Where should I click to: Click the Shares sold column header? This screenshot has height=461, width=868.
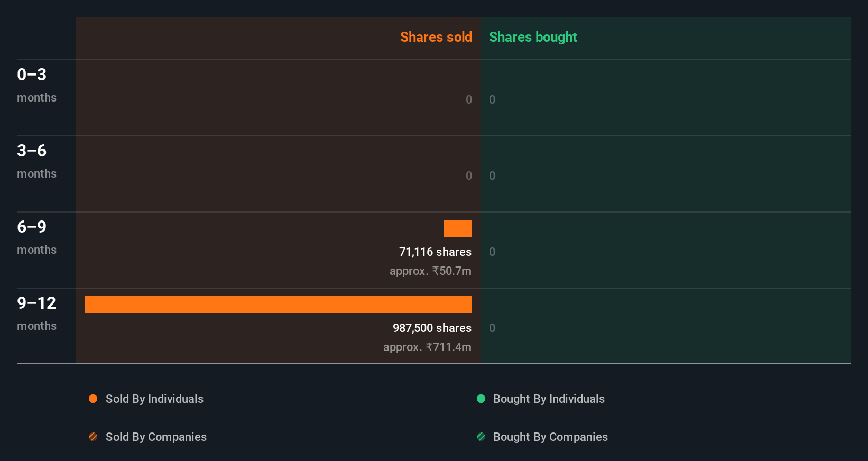[x=436, y=37]
